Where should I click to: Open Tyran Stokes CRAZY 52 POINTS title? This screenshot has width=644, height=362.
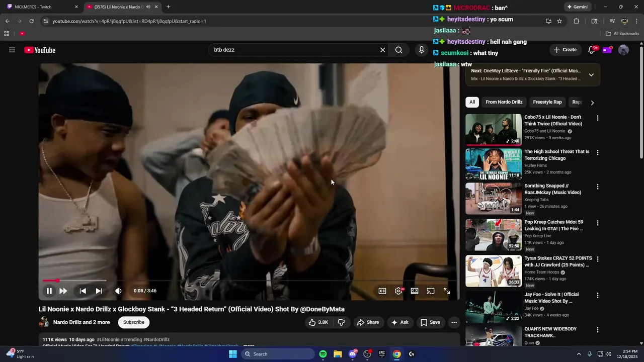click(558, 261)
